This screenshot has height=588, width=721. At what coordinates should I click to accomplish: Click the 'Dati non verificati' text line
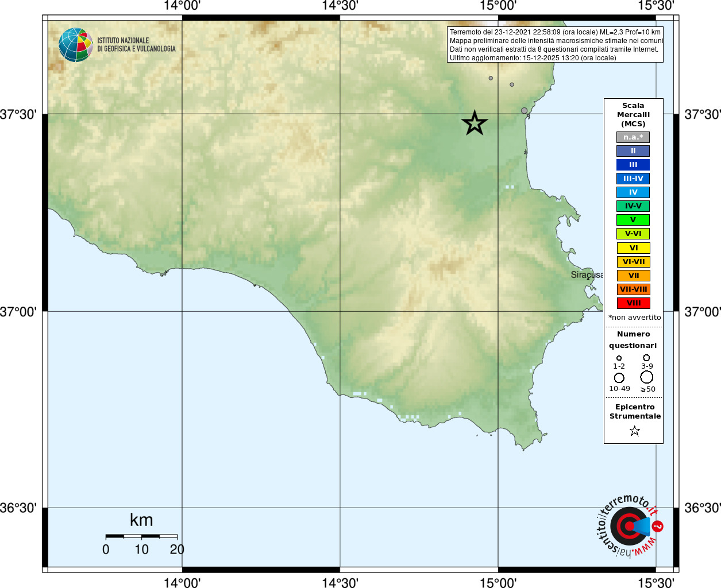click(554, 49)
